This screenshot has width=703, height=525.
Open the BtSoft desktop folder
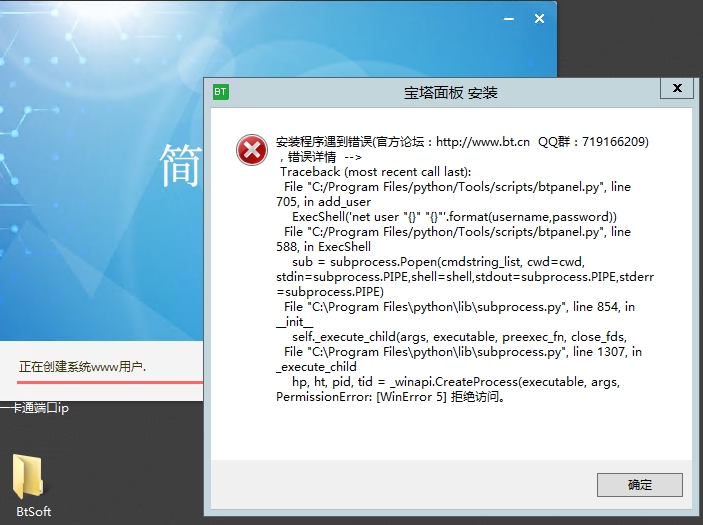tap(28, 477)
